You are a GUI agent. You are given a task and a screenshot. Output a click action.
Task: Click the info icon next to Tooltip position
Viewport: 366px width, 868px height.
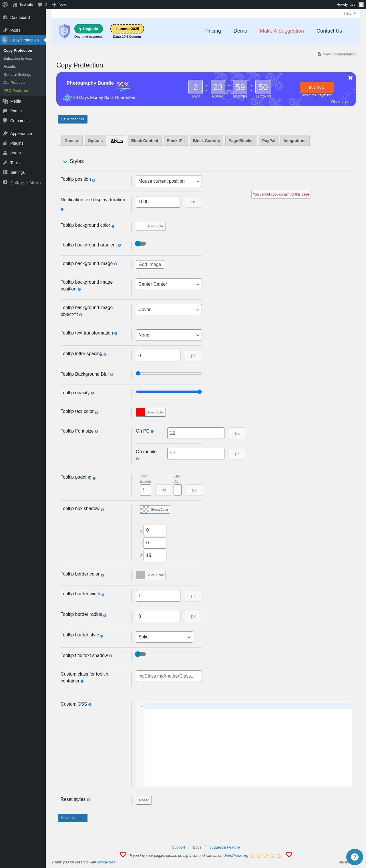93,180
